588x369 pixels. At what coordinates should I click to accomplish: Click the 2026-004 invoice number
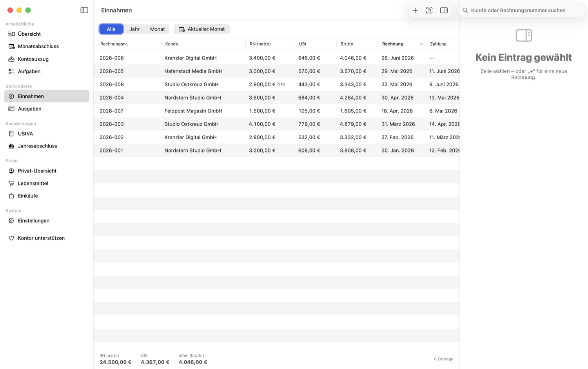point(112,98)
